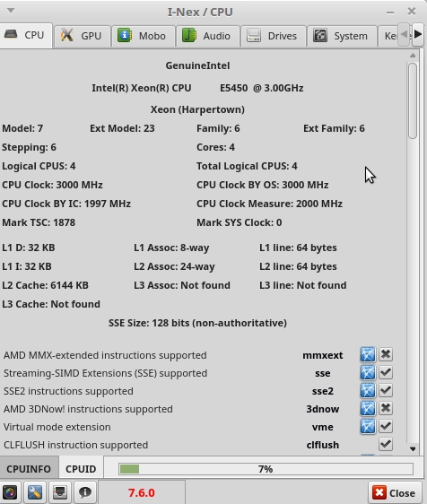
Task: Click 'L3 Cache: Not found' text
Action: [51, 304]
